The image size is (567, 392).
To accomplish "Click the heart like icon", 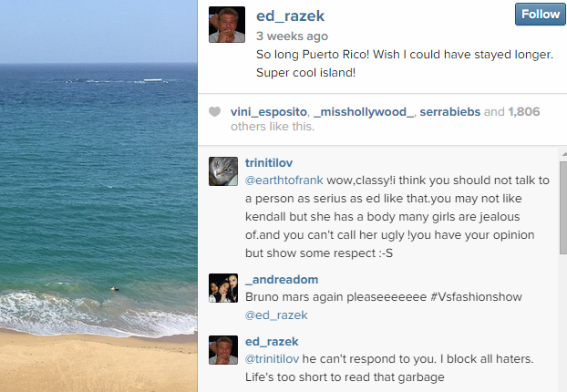I will pos(215,112).
